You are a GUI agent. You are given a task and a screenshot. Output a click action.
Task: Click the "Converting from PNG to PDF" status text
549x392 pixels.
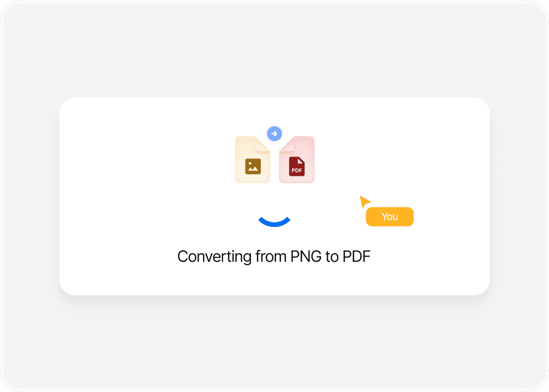(x=274, y=257)
